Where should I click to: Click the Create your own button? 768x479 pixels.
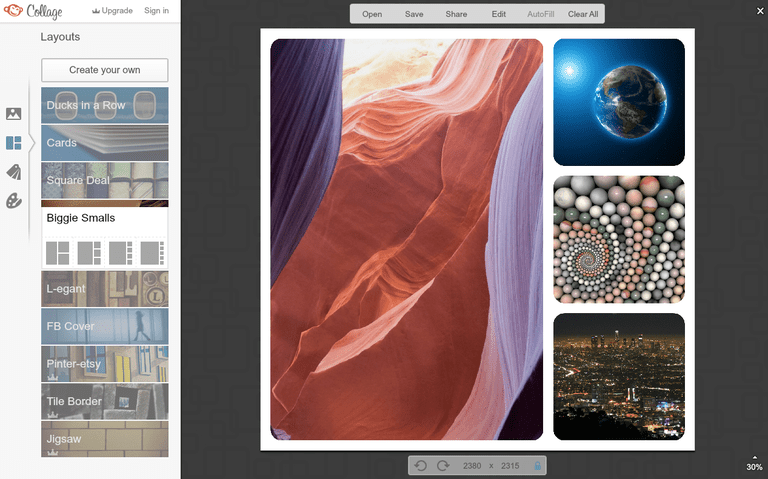pyautogui.click(x=105, y=70)
